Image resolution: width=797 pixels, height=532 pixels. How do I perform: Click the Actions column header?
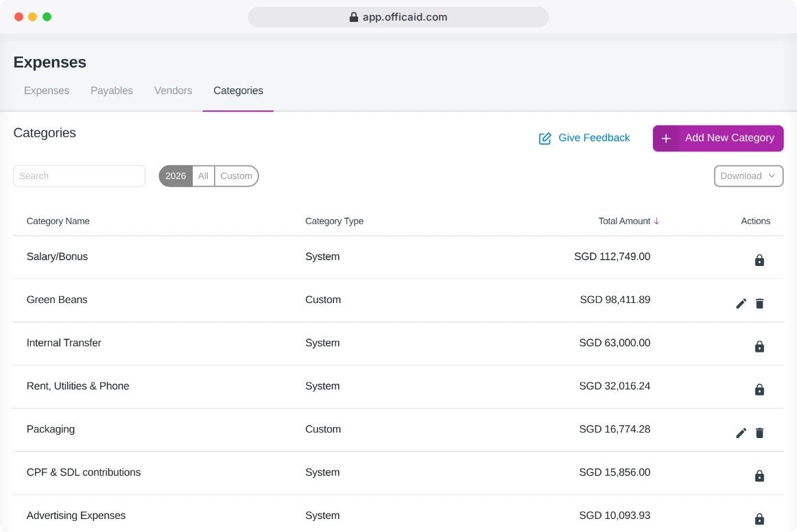(x=755, y=221)
